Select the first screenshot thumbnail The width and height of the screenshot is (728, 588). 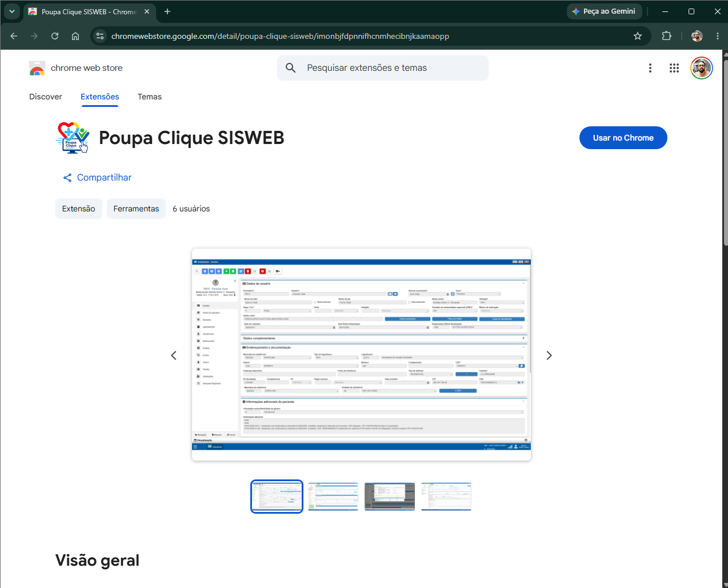(277, 497)
